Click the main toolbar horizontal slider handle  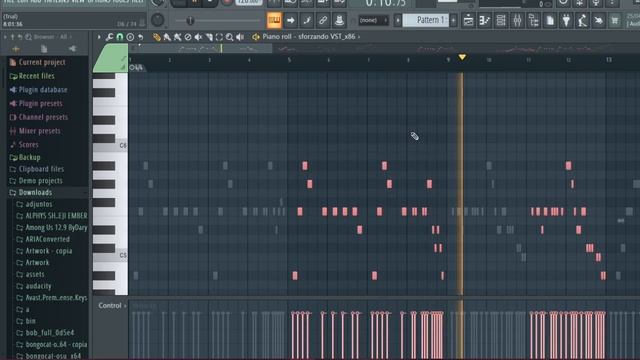click(190, 20)
